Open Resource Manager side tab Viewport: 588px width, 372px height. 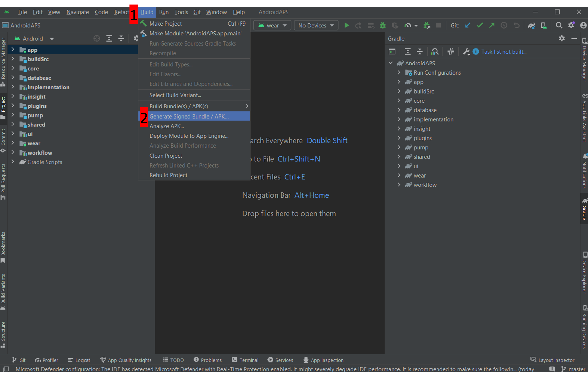click(x=3, y=62)
